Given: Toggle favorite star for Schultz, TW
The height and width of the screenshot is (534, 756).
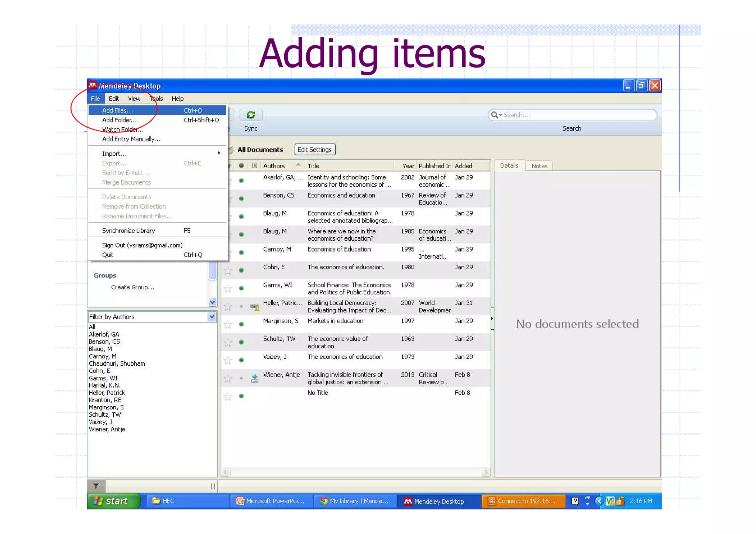Looking at the screenshot, I should (228, 342).
